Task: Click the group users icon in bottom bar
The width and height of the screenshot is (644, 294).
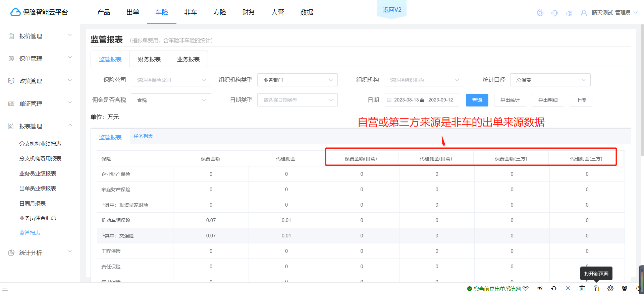Action: coord(624,288)
